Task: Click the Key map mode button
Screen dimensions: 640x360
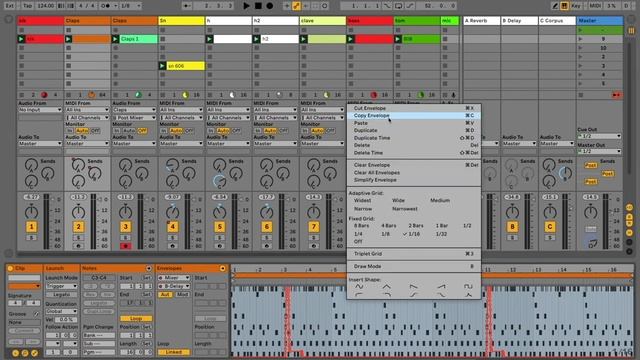Action: [x=576, y=6]
